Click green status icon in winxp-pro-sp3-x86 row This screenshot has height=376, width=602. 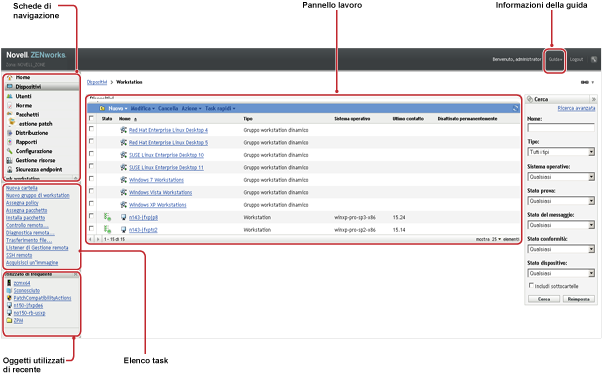click(108, 217)
